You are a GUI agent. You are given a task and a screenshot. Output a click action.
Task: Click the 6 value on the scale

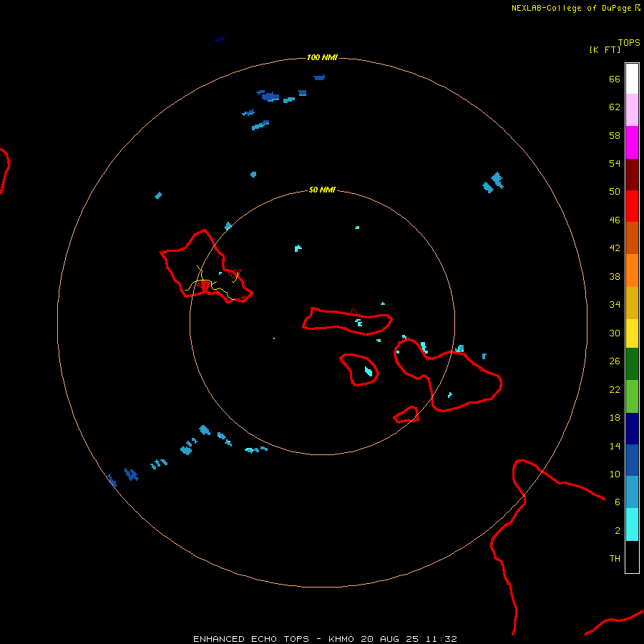[618, 502]
